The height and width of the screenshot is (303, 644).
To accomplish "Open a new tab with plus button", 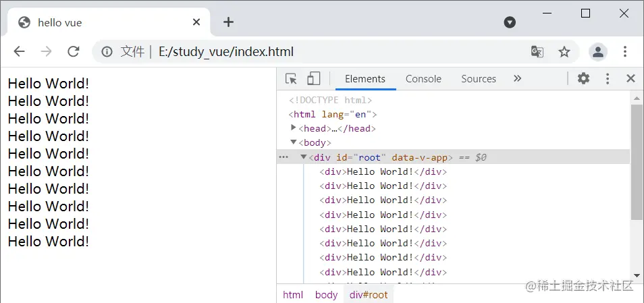I will (228, 22).
